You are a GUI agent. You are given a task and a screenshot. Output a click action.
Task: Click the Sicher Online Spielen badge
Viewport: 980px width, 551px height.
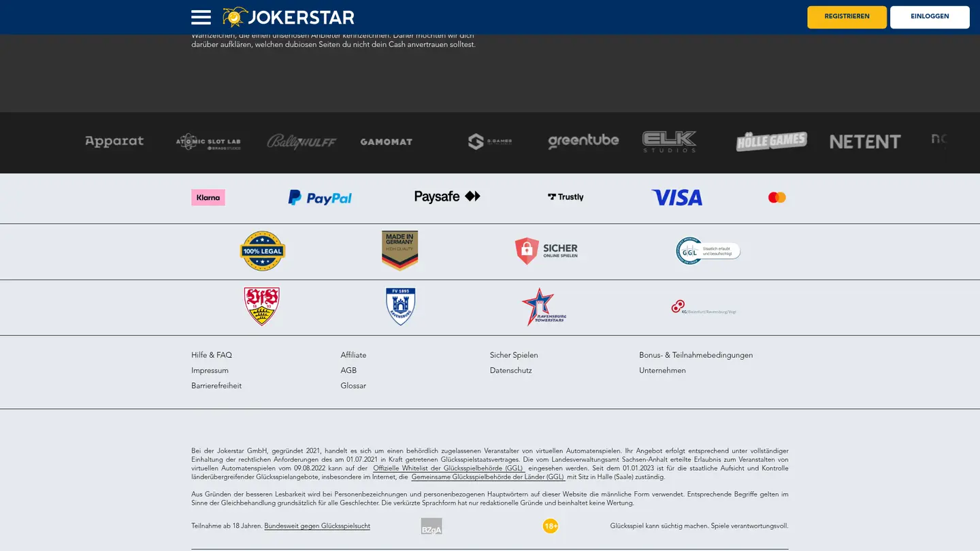pyautogui.click(x=546, y=251)
